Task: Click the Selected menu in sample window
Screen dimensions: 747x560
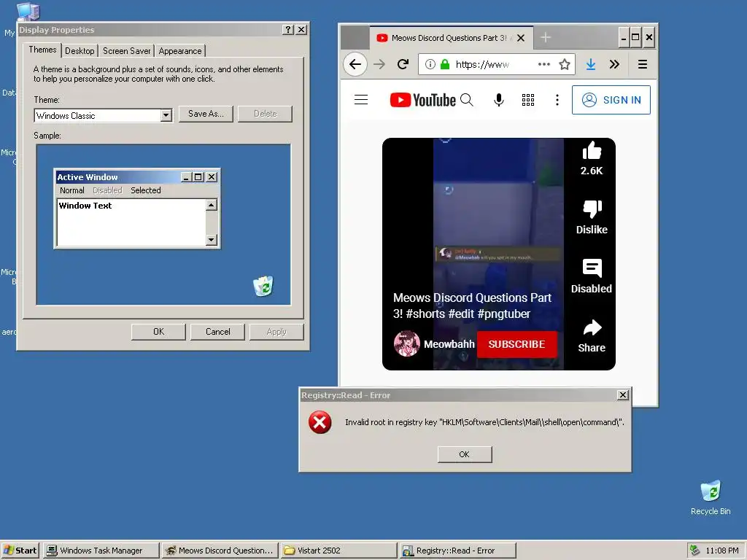Action: (x=146, y=190)
